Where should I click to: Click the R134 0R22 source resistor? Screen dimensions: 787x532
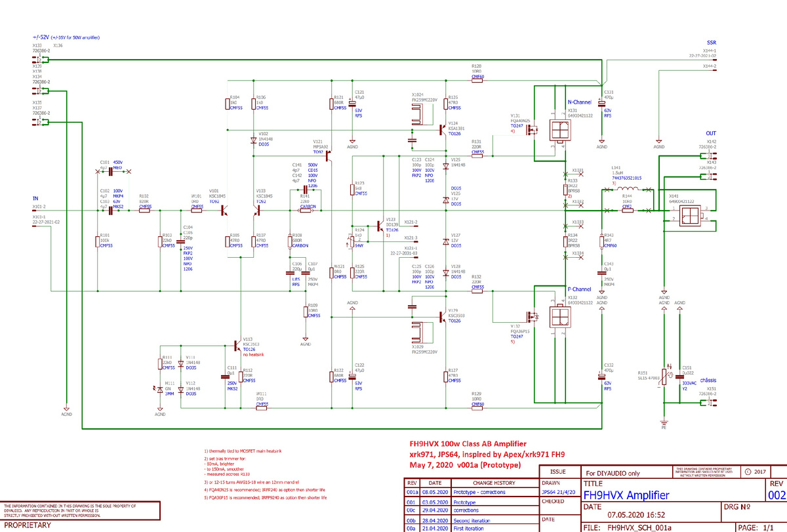pos(565,241)
